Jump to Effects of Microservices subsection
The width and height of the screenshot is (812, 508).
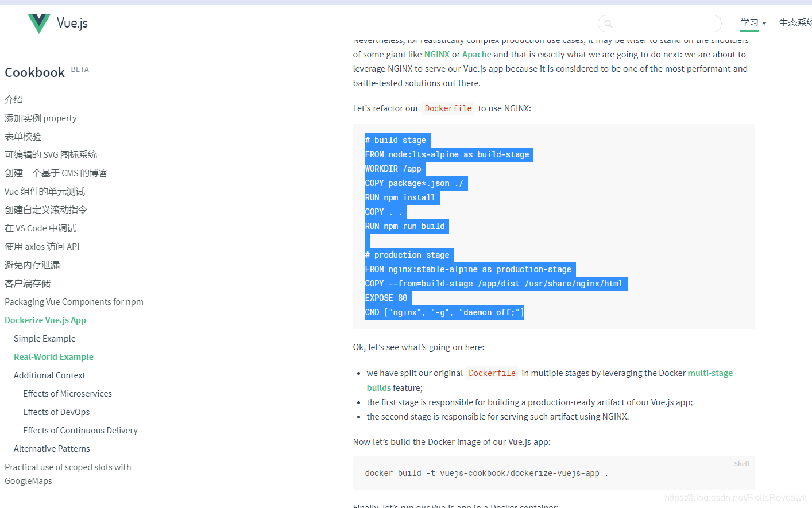click(67, 394)
